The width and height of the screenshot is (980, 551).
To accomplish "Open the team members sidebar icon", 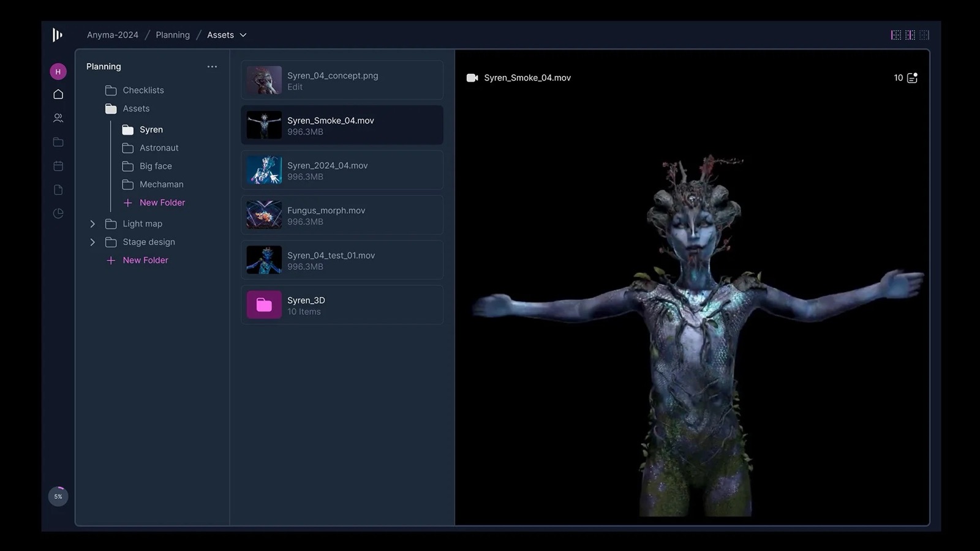I will [x=58, y=118].
